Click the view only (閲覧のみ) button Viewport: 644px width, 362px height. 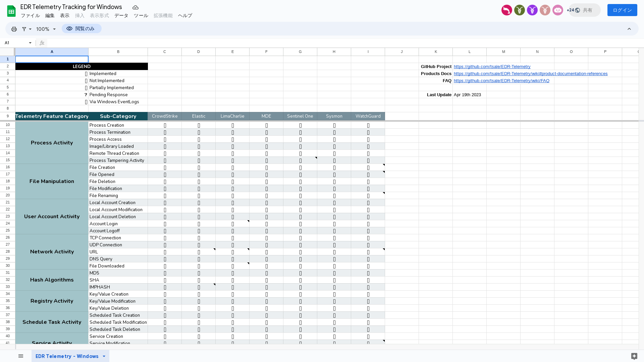[82, 29]
